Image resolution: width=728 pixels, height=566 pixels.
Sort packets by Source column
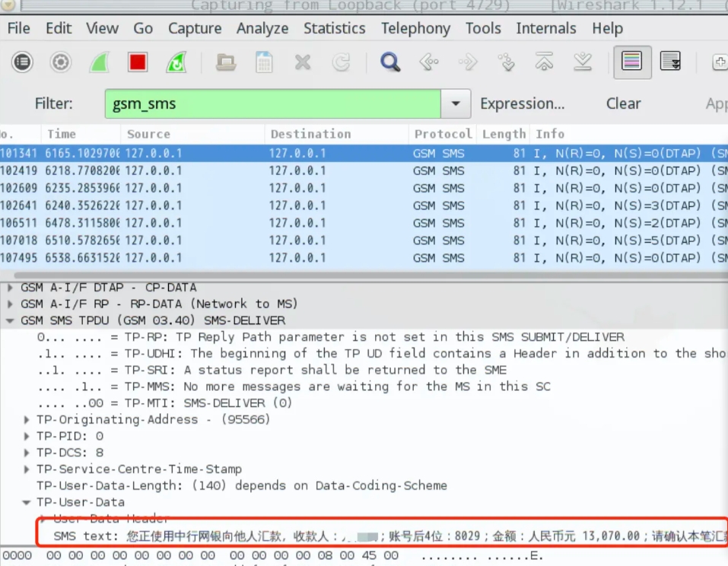click(x=192, y=134)
